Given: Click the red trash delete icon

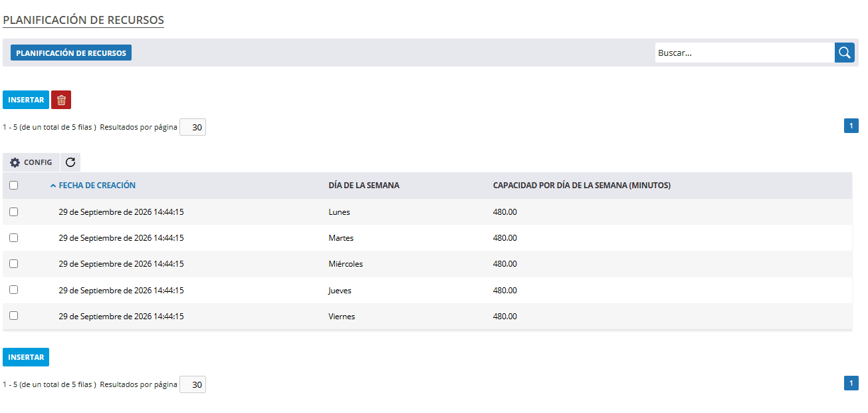Looking at the screenshot, I should pos(61,100).
